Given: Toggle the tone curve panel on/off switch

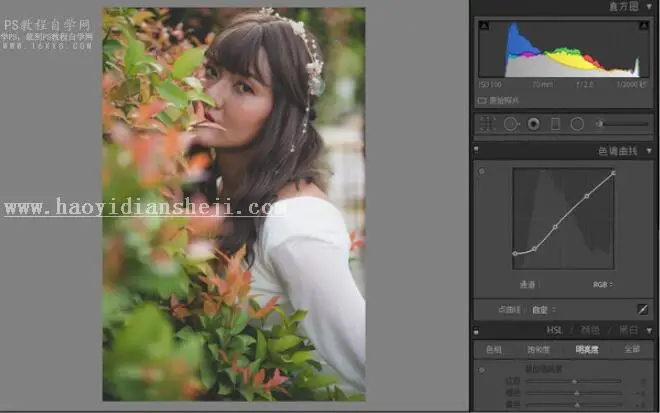Looking at the screenshot, I should pos(476,150).
